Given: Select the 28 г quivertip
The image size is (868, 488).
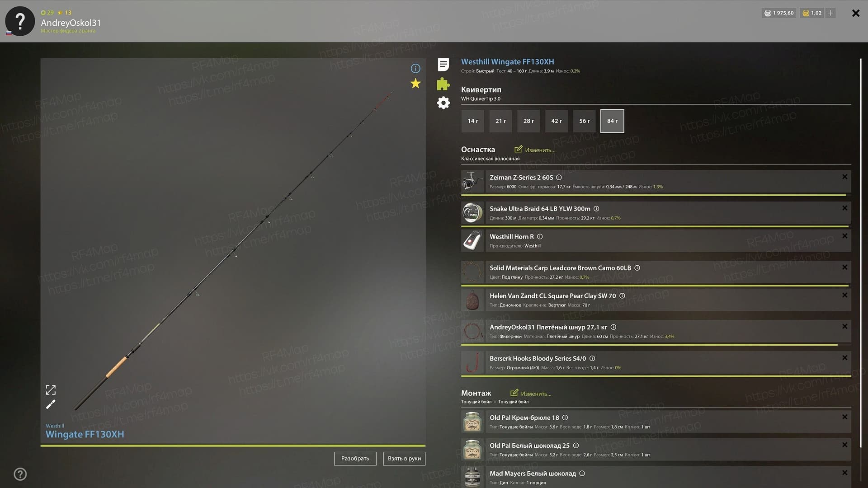Looking at the screenshot, I should [529, 121].
